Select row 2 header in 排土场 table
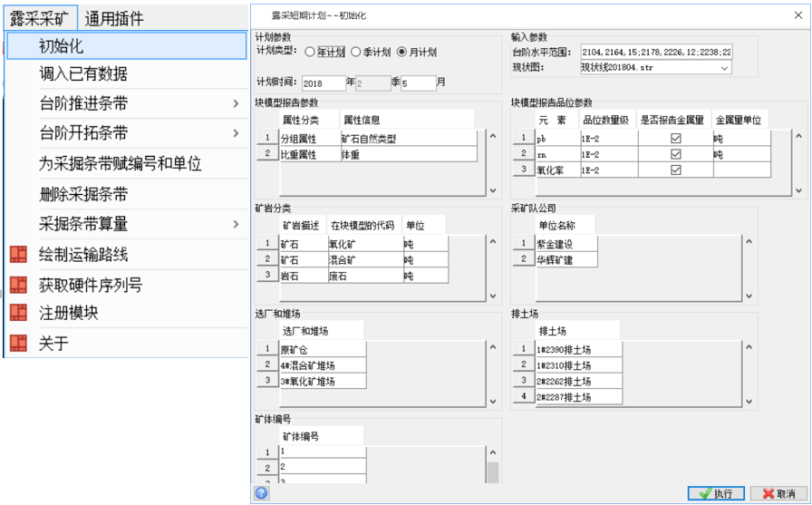The width and height of the screenshot is (812, 505). coord(521,365)
